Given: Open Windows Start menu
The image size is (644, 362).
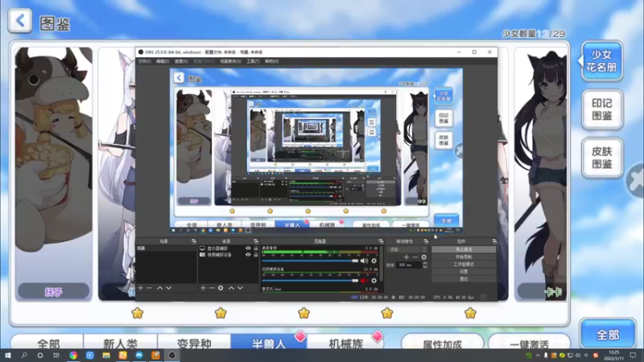Looking at the screenshot, I should [7, 356].
